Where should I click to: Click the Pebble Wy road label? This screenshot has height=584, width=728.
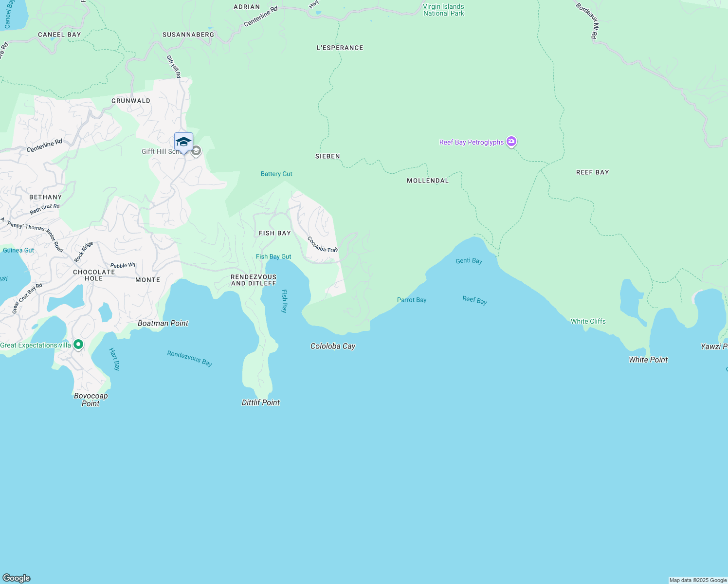[123, 265]
